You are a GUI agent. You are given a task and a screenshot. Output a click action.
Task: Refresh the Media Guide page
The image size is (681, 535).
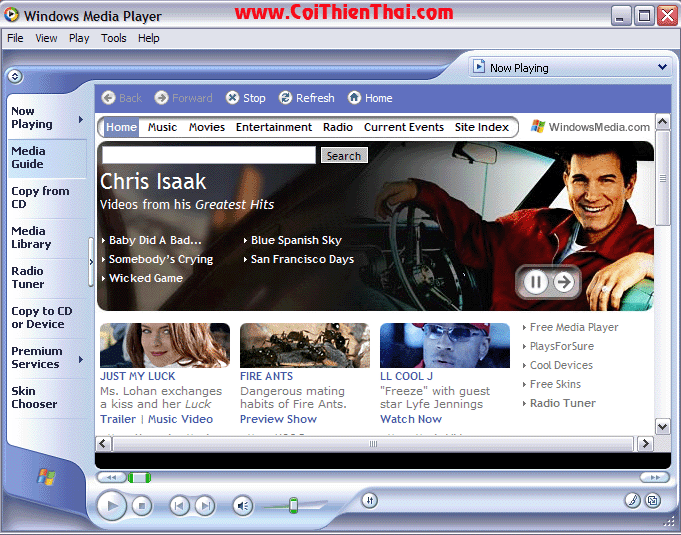(285, 98)
